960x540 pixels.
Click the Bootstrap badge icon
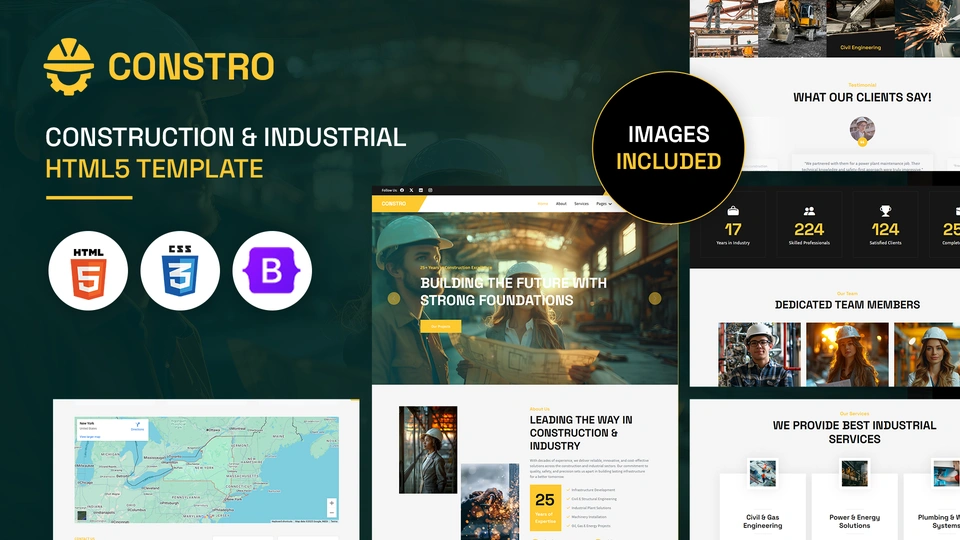272,271
